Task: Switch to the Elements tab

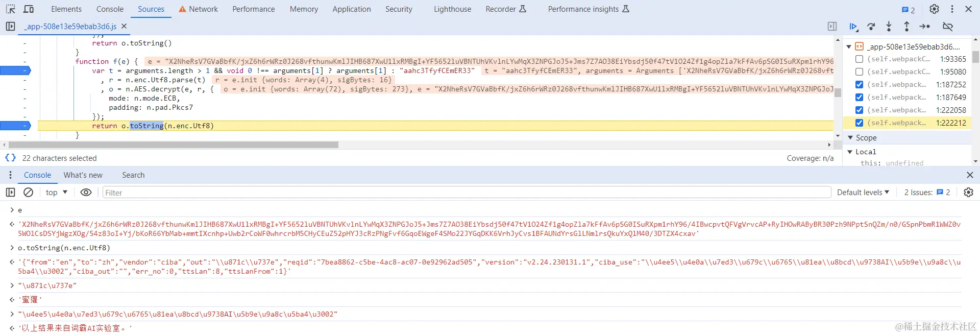Action: tap(66, 9)
